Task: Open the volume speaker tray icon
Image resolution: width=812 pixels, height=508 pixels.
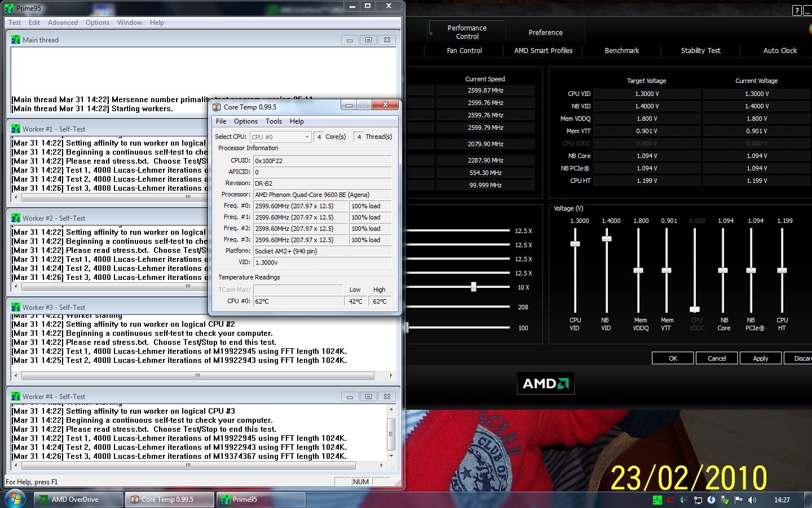Action: tap(752, 500)
